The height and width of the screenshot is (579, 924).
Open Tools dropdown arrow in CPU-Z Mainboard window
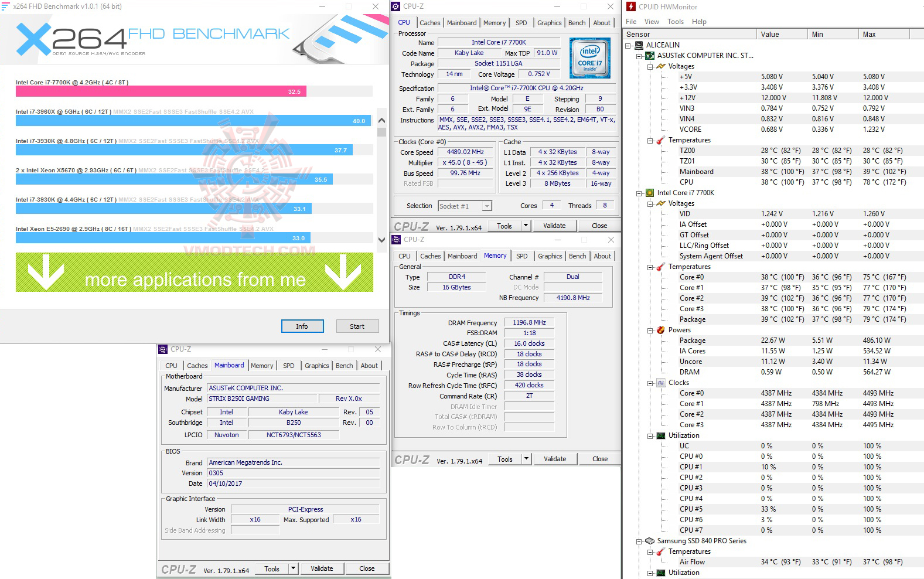point(293,568)
